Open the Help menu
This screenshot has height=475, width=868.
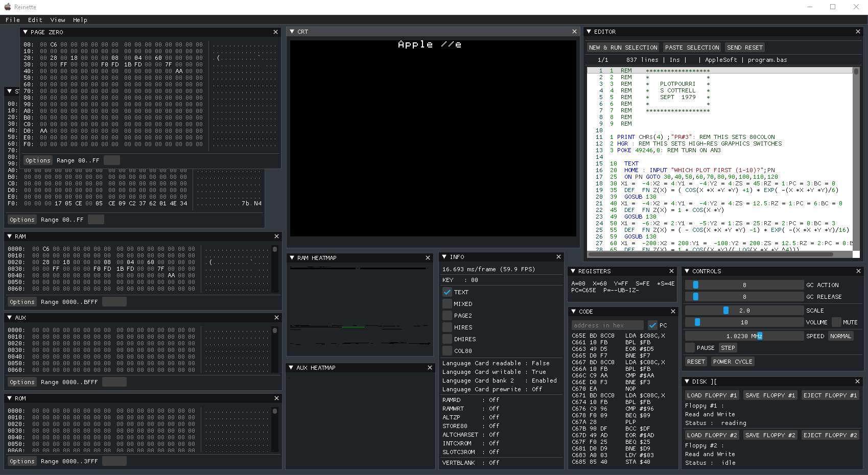point(80,20)
